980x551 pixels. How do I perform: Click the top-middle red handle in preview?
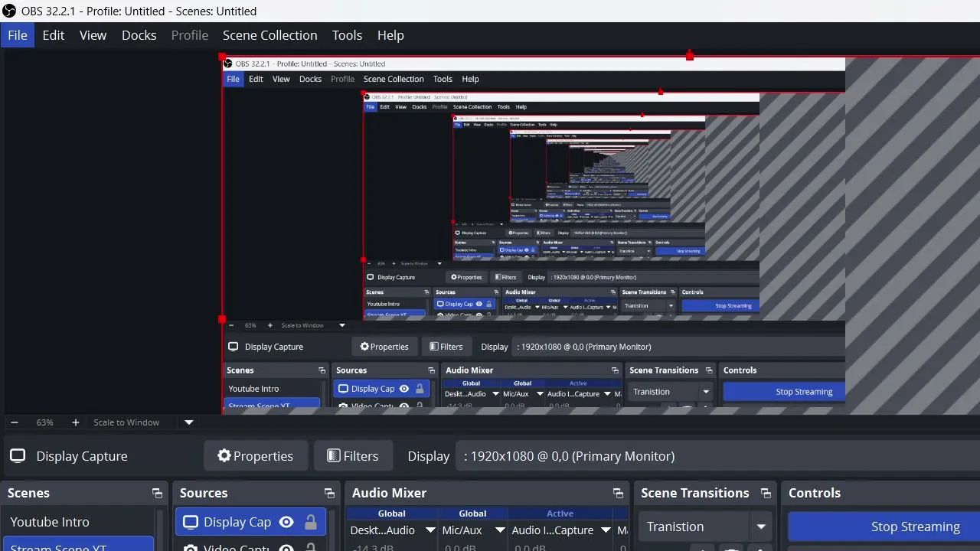point(690,56)
